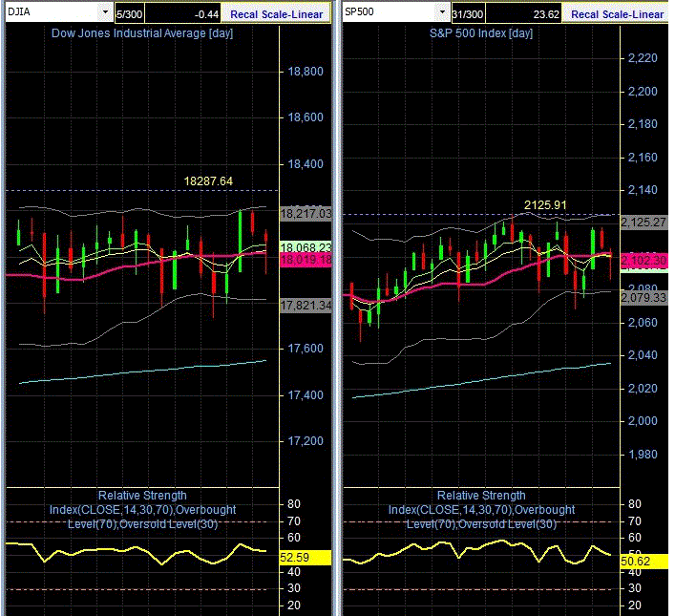Click the 18287.64 resistance level label
This screenshot has width=675, height=616.
[208, 181]
